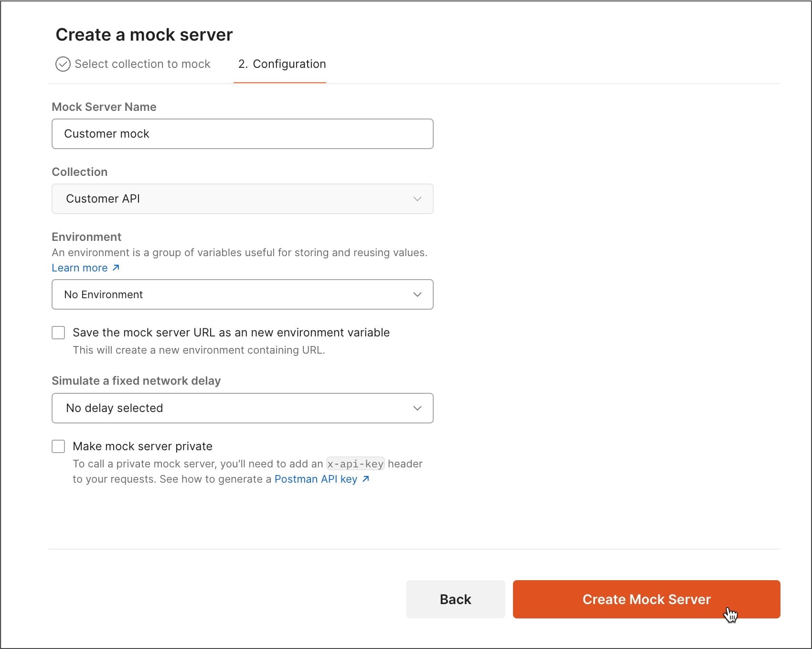Click the completed-step checkmark circle icon
The height and width of the screenshot is (649, 812).
(63, 64)
